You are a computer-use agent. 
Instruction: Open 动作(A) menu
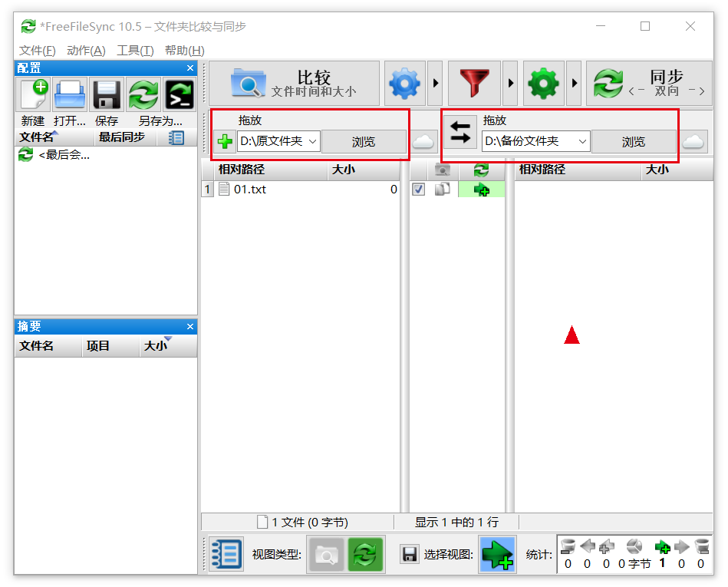[86, 50]
